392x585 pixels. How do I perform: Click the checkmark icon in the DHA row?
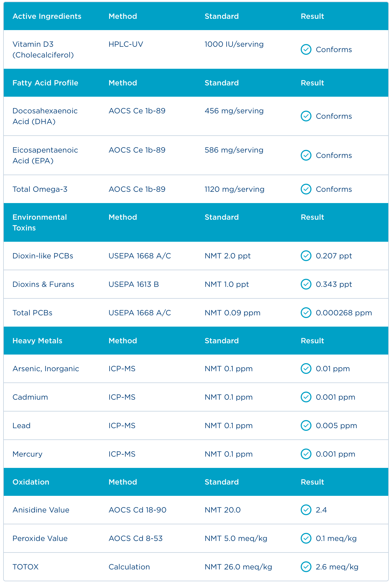306,116
